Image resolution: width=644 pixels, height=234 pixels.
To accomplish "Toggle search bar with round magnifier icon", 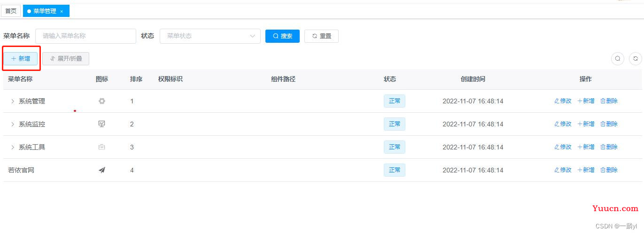I will pos(618,59).
